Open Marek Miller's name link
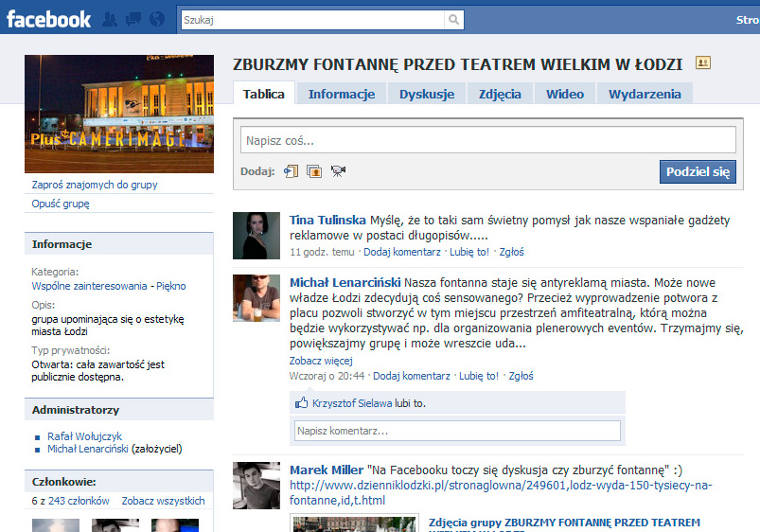 coord(327,470)
